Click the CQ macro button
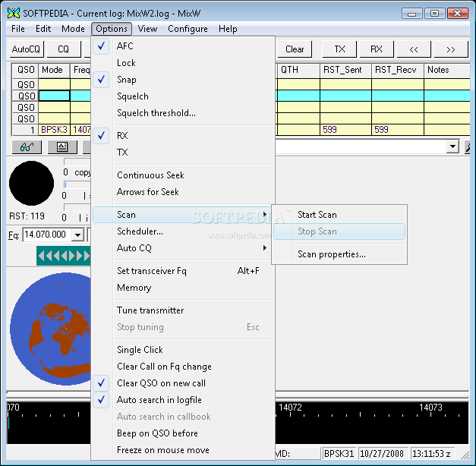Screen dimensions: 476x466 click(x=64, y=49)
